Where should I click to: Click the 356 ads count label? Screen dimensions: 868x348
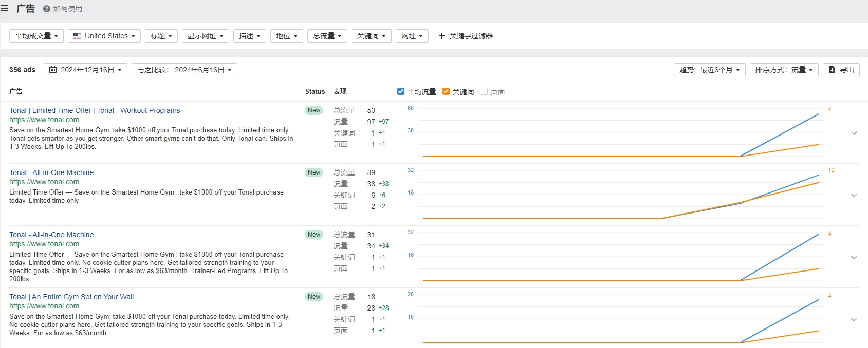(x=23, y=70)
